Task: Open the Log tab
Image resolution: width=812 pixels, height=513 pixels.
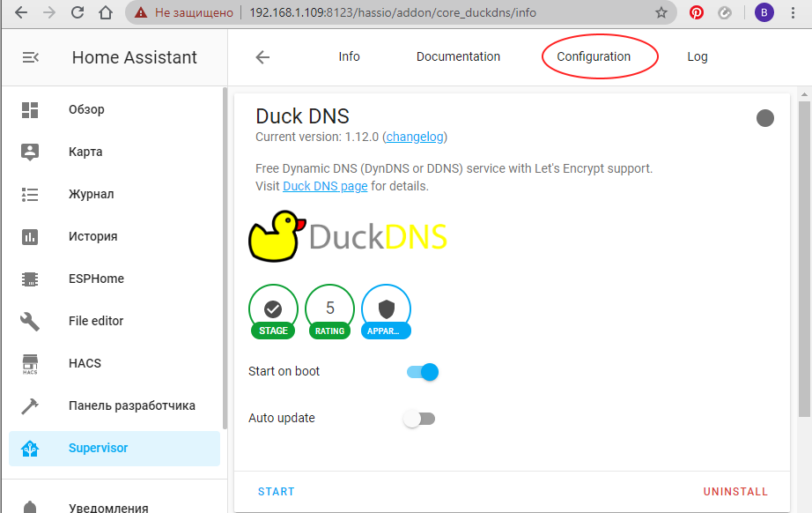Action: [x=697, y=56]
